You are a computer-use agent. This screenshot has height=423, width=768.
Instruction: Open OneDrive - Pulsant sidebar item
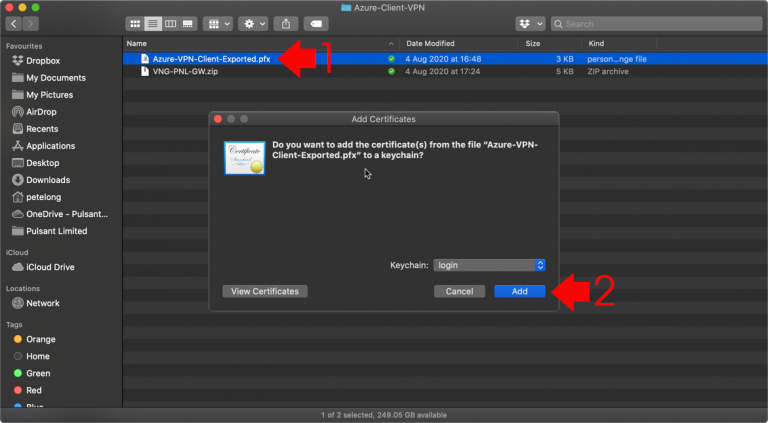tap(67, 214)
